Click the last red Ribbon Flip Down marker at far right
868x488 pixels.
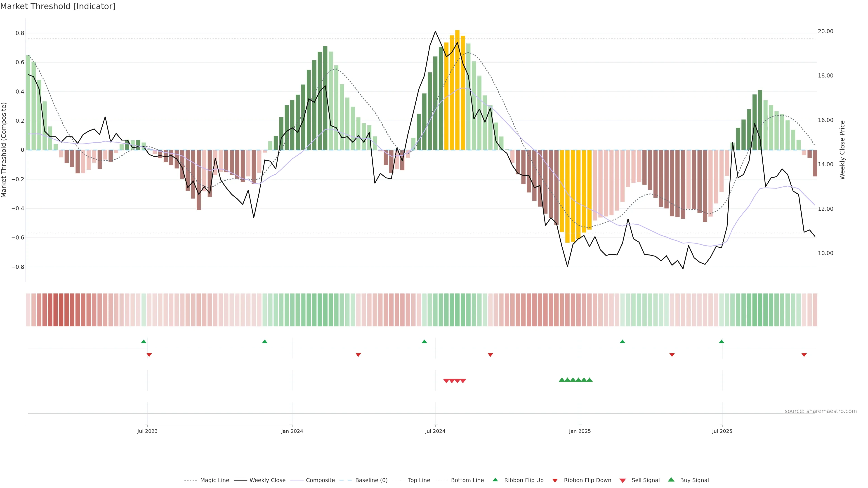[804, 355]
